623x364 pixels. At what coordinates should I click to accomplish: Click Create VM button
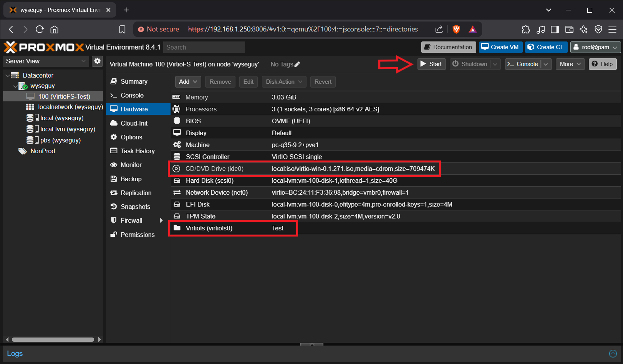coord(500,47)
